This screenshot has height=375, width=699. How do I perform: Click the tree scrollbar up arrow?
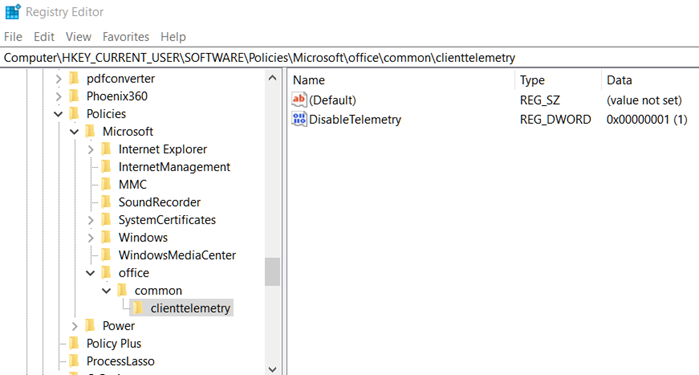click(x=272, y=78)
